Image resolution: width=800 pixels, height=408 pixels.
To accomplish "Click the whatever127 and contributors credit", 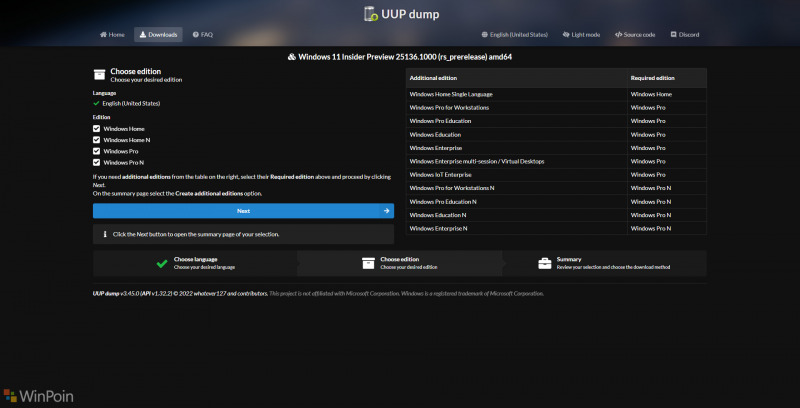I will tap(230, 294).
